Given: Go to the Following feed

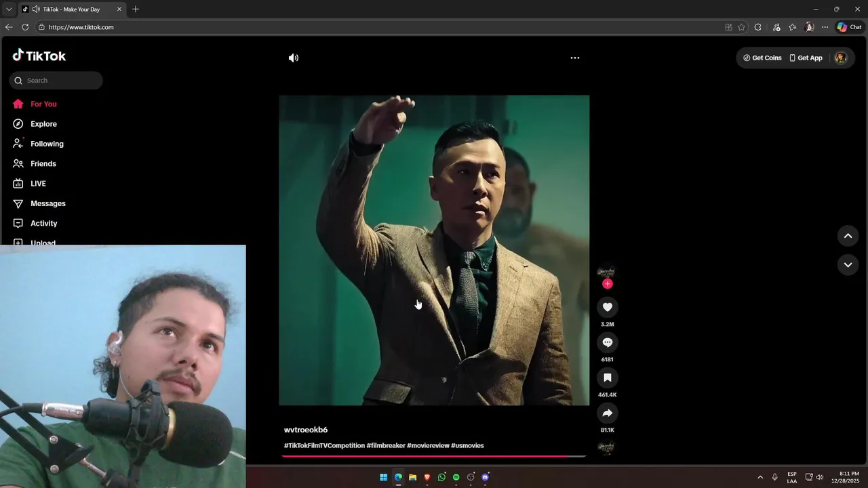Looking at the screenshot, I should pyautogui.click(x=38, y=144).
